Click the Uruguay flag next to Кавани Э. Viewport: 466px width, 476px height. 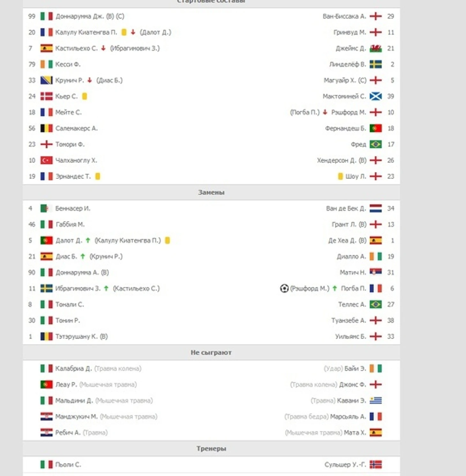pos(376,401)
